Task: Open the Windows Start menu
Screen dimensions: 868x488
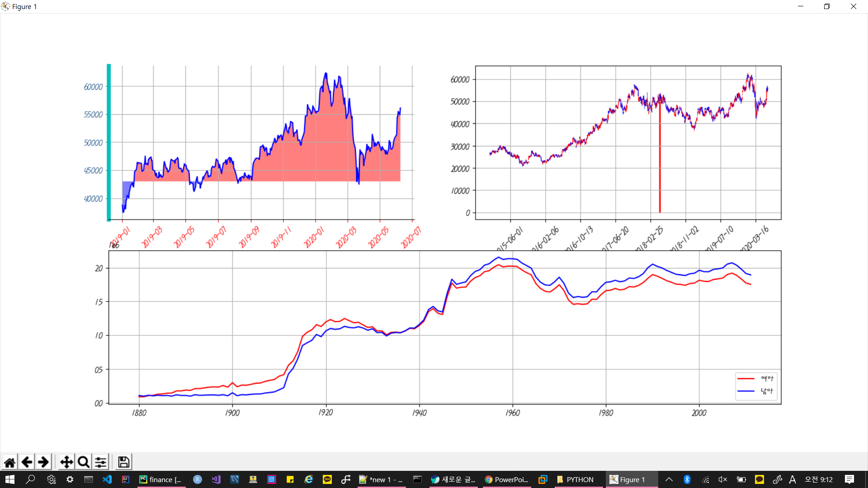Action: (x=9, y=479)
